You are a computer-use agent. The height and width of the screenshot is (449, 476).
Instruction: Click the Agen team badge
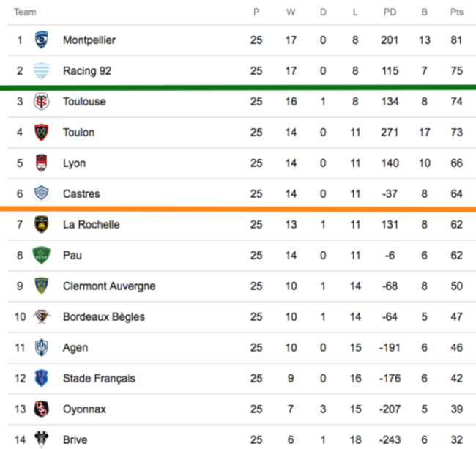click(42, 347)
